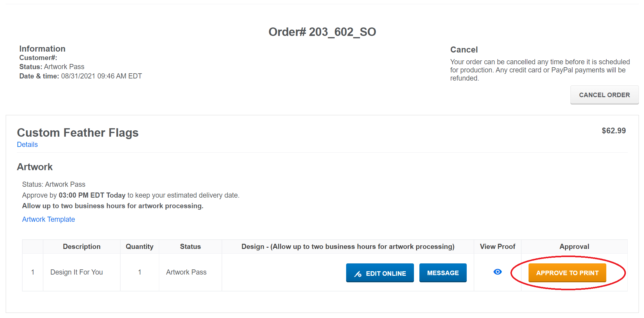
Task: Open the Artwork Template link
Action: click(x=49, y=219)
